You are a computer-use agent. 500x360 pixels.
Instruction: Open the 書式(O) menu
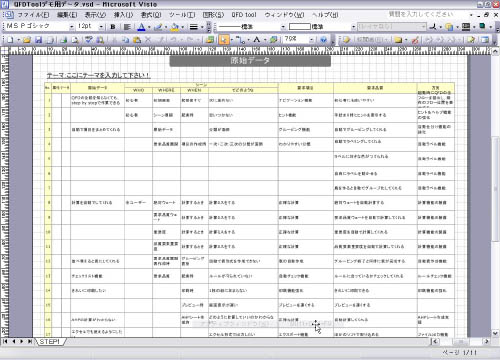[x=151, y=15]
